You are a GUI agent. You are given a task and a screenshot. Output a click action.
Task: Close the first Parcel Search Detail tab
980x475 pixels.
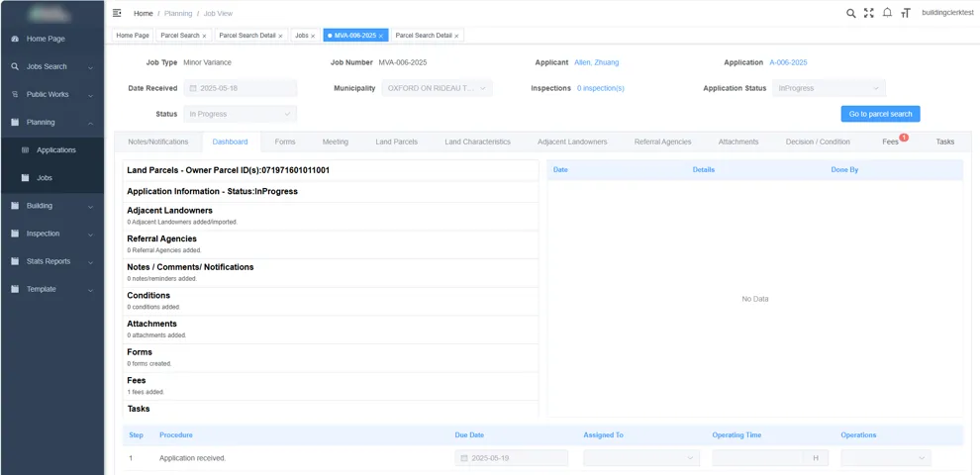280,37
